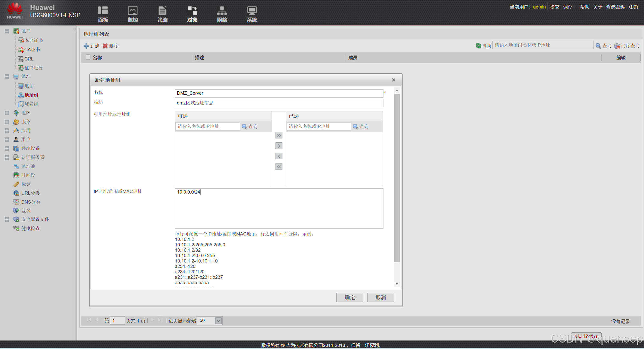644x349 pixels.
Task: Expand the 安全配置文件 tree node
Action: click(x=7, y=219)
